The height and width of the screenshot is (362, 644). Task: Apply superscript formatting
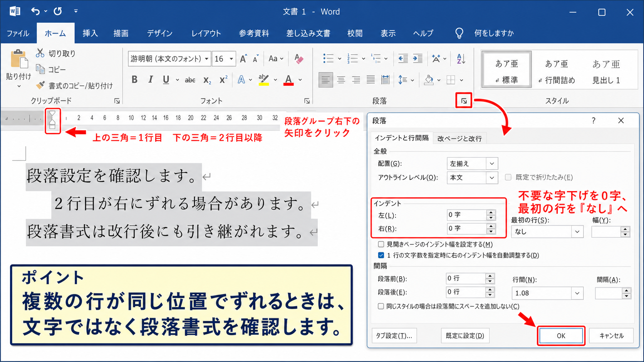point(223,80)
